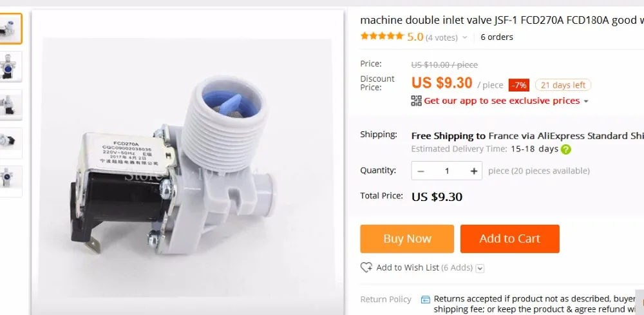Viewport: 644px width, 315px height.
Task: Click the quantity input field
Action: 447,171
